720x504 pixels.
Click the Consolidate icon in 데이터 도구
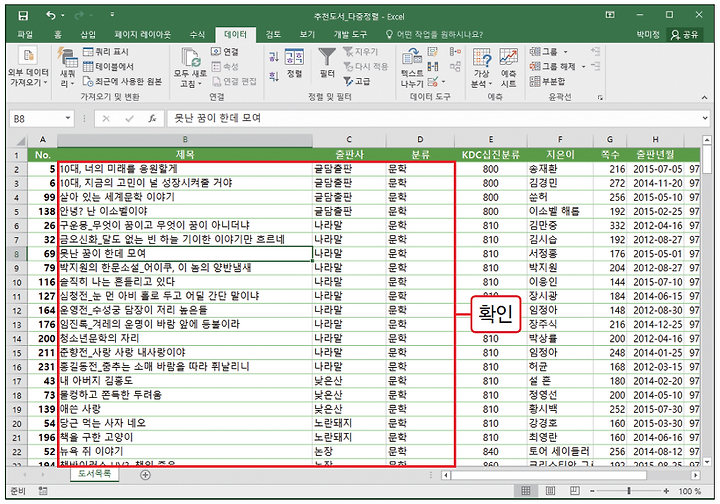[455, 52]
